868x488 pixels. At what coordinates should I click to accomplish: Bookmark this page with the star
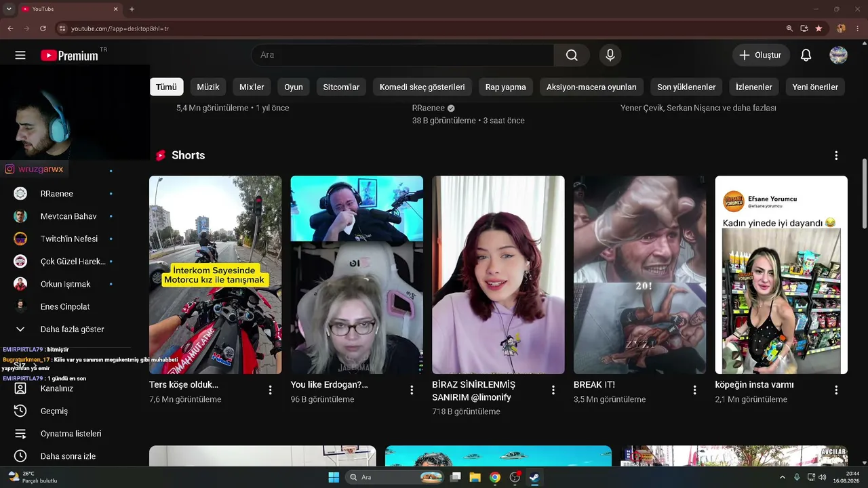point(818,28)
